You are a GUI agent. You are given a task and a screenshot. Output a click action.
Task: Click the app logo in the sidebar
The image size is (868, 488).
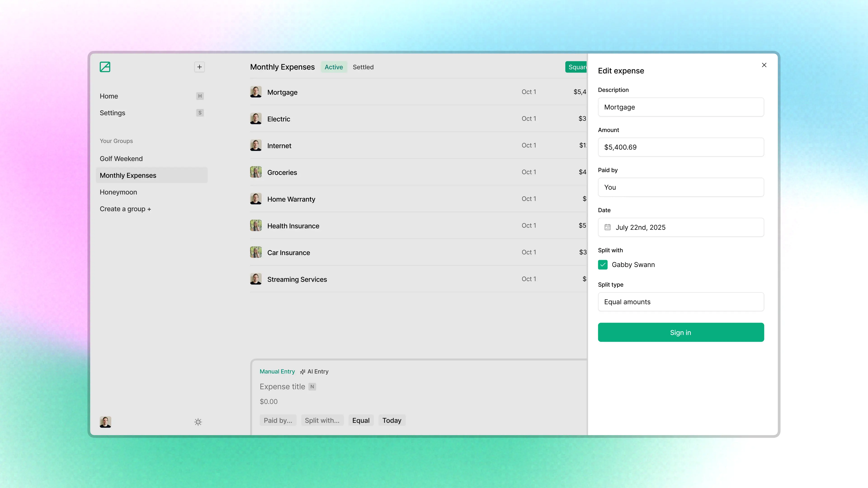(105, 67)
